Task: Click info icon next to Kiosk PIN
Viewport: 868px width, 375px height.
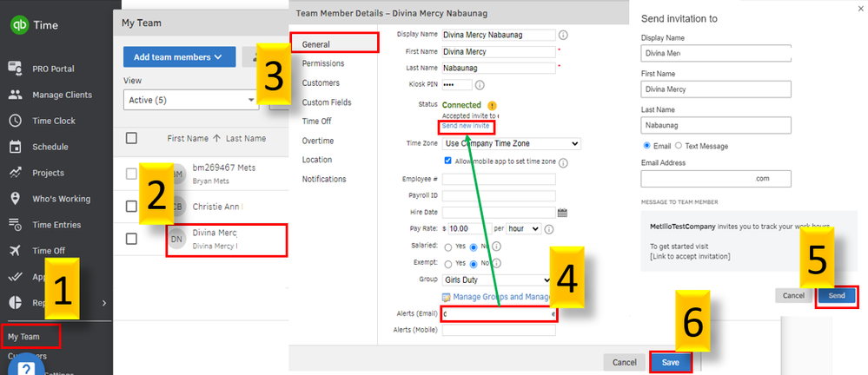Action: 480,85
